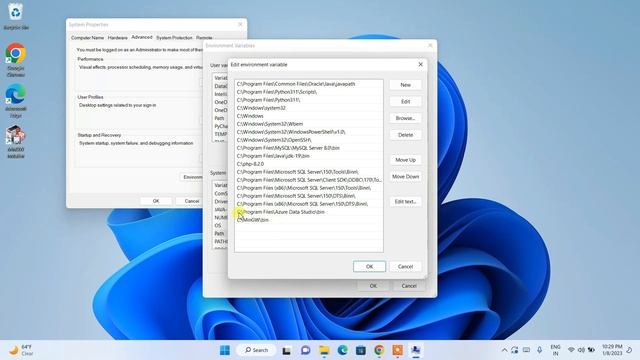Select the SQL Server\150\DTS\Binn\ entry under Program Files
Screen dimensions: 640x360
point(309,196)
